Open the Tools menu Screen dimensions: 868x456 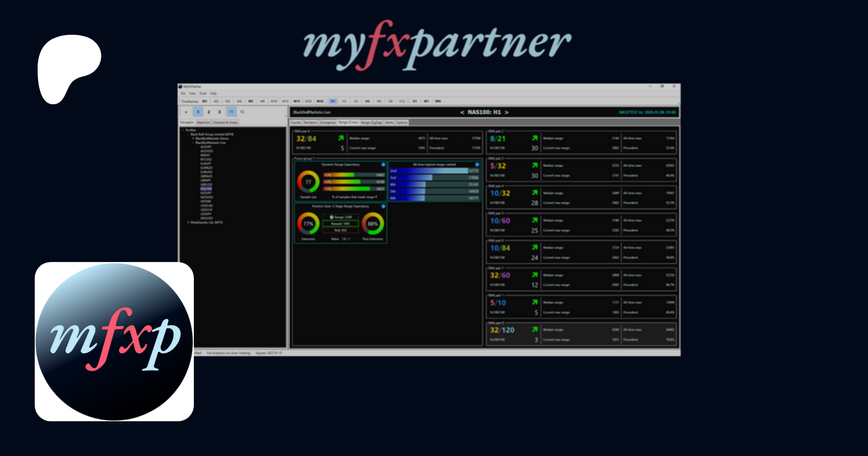pyautogui.click(x=203, y=94)
